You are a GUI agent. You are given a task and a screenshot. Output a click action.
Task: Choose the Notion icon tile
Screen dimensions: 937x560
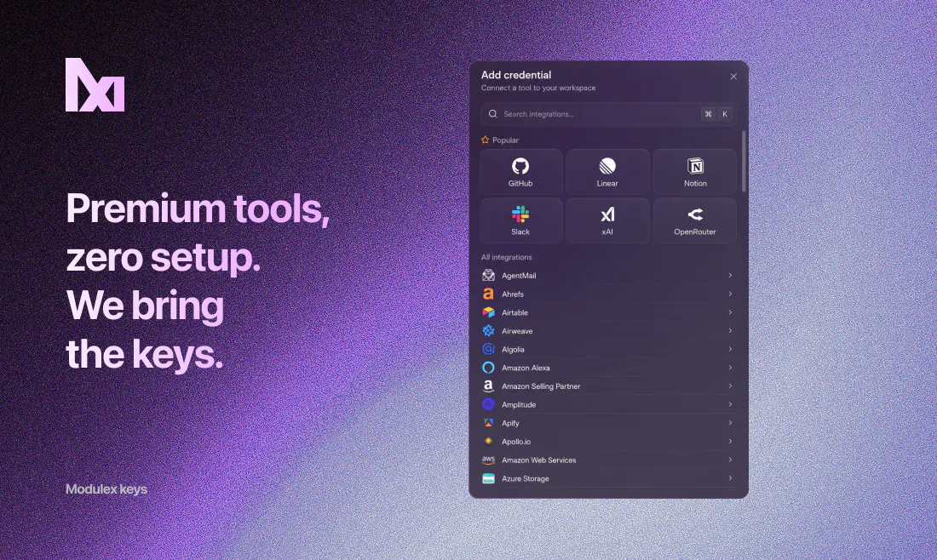click(695, 166)
